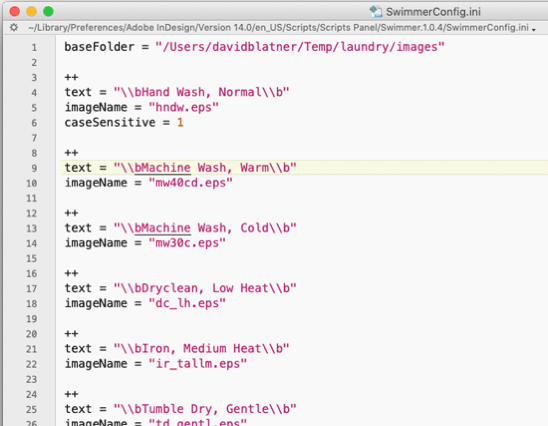The height and width of the screenshot is (426, 548).
Task: Click "Iron, Medium Heat" string
Action: (201, 348)
